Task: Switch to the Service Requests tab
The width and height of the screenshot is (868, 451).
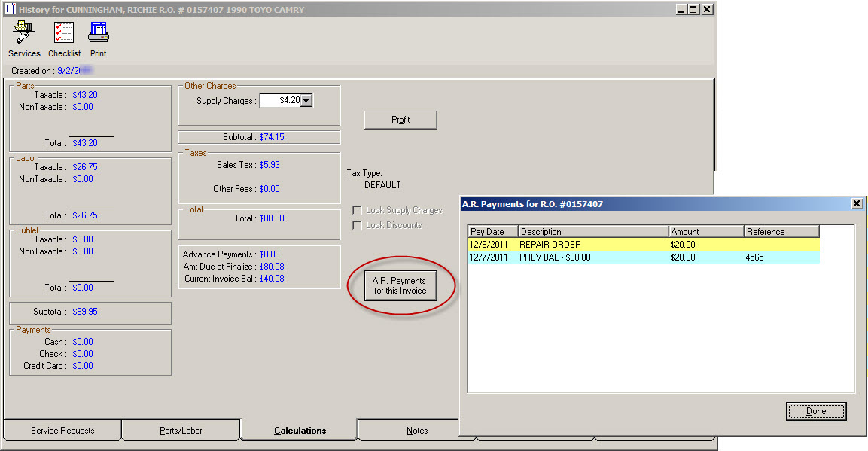Action: click(x=62, y=431)
